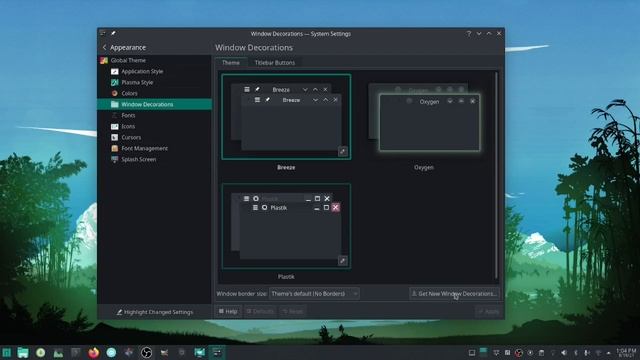
Task: Click the Defaults button
Action: point(260,311)
